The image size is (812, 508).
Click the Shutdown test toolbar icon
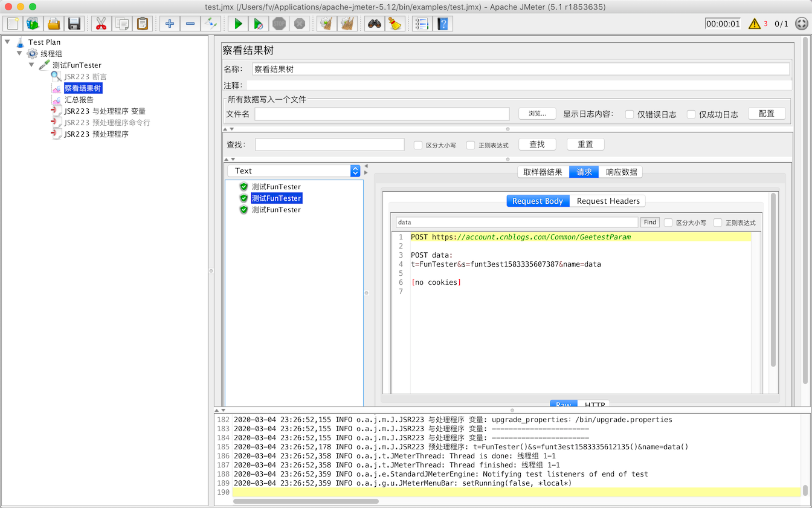click(x=300, y=24)
